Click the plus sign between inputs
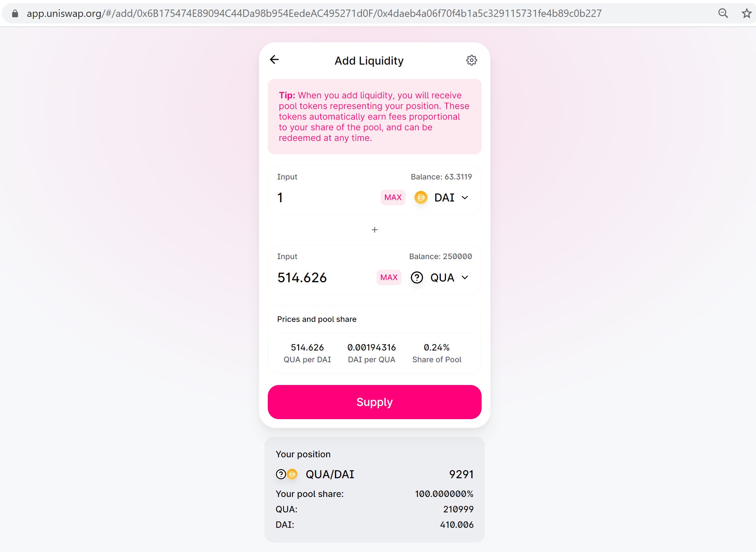Image resolution: width=756 pixels, height=552 pixels. point(374,230)
